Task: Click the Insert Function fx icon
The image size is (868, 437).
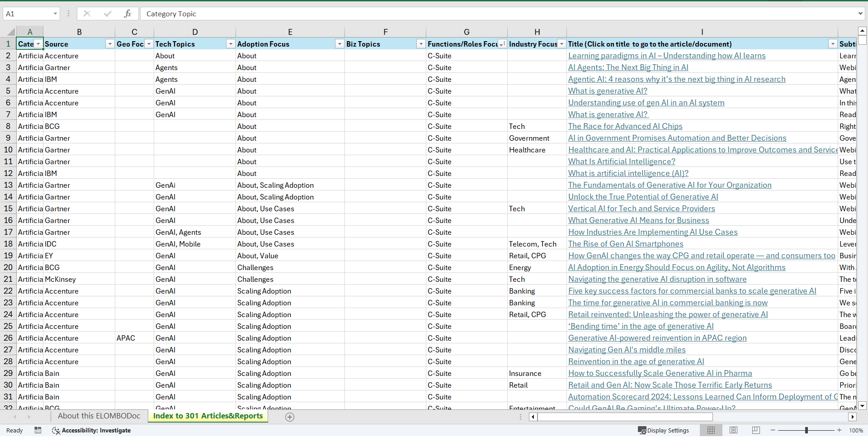Action: tap(127, 14)
